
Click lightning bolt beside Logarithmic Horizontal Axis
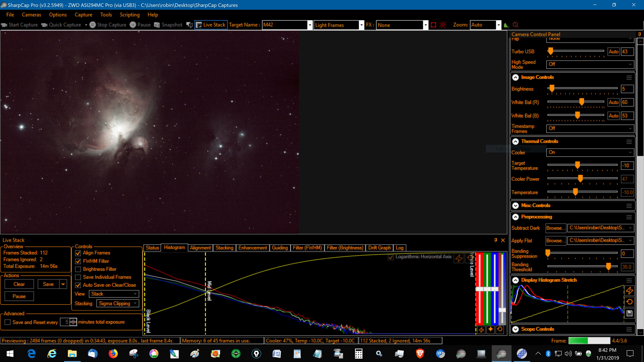tap(459, 258)
